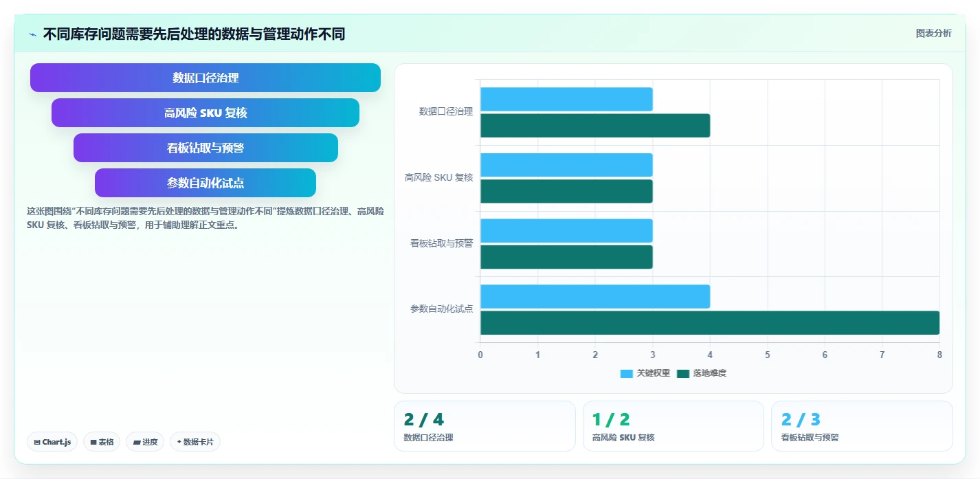Click the x-axis tick label 4
The width and height of the screenshot is (980, 479).
click(x=710, y=355)
